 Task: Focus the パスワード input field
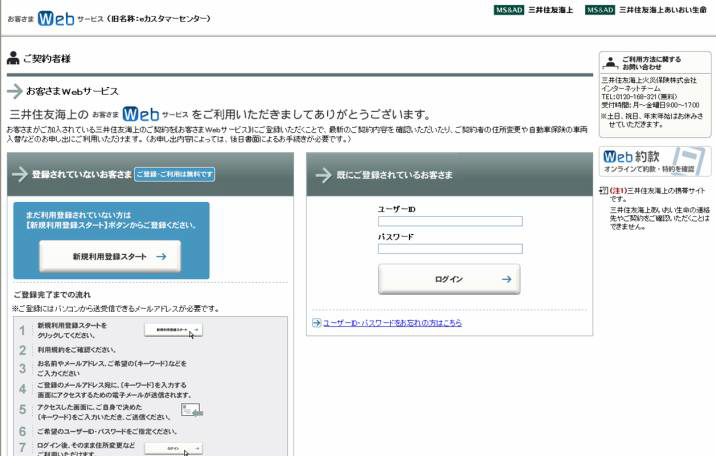449,249
